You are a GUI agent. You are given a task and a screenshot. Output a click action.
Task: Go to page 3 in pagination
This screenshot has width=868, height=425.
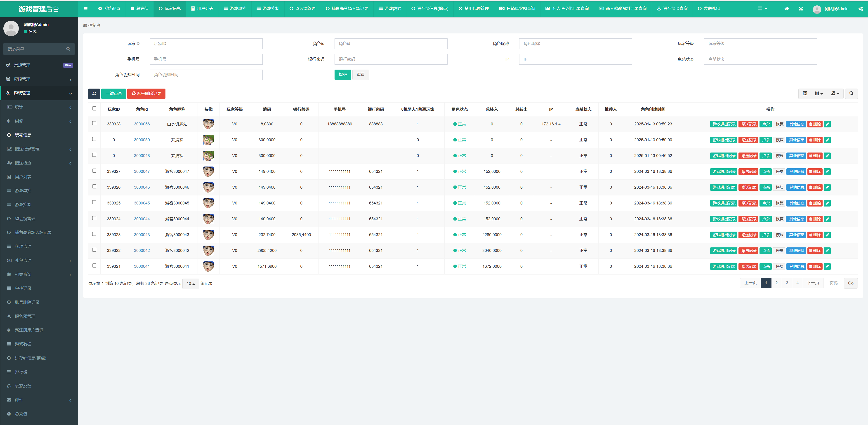tap(787, 283)
